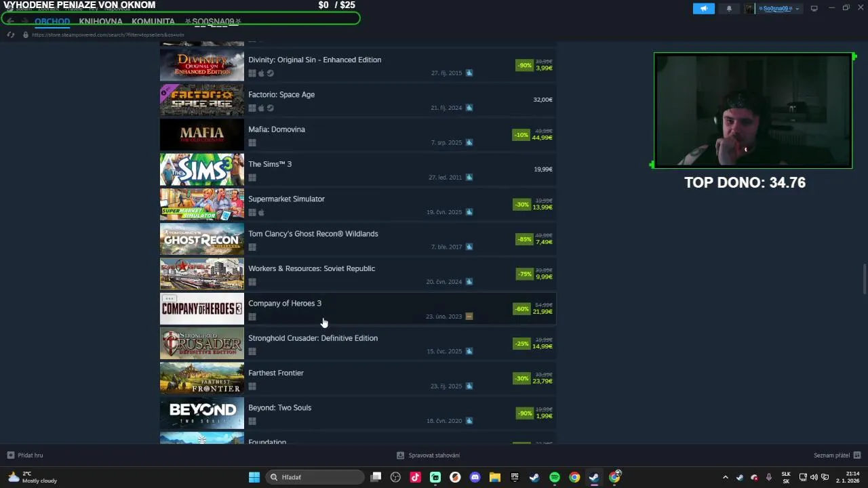Open The Sims 3 thumbnail

coord(202,169)
